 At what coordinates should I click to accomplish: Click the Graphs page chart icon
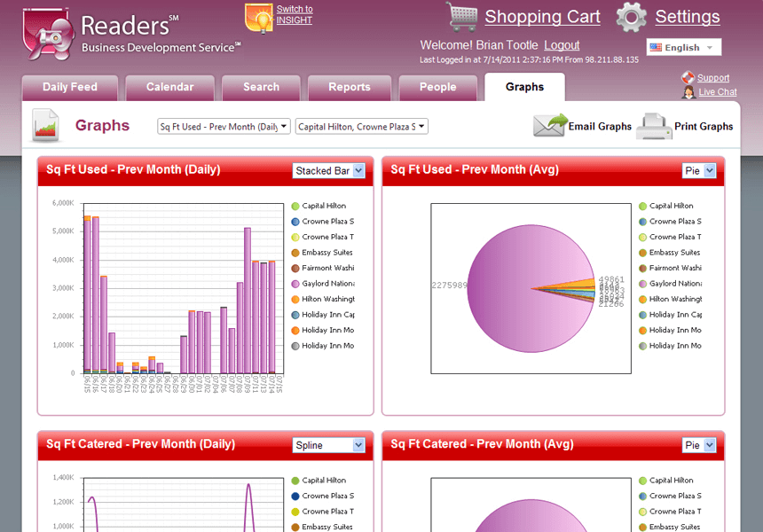click(45, 125)
